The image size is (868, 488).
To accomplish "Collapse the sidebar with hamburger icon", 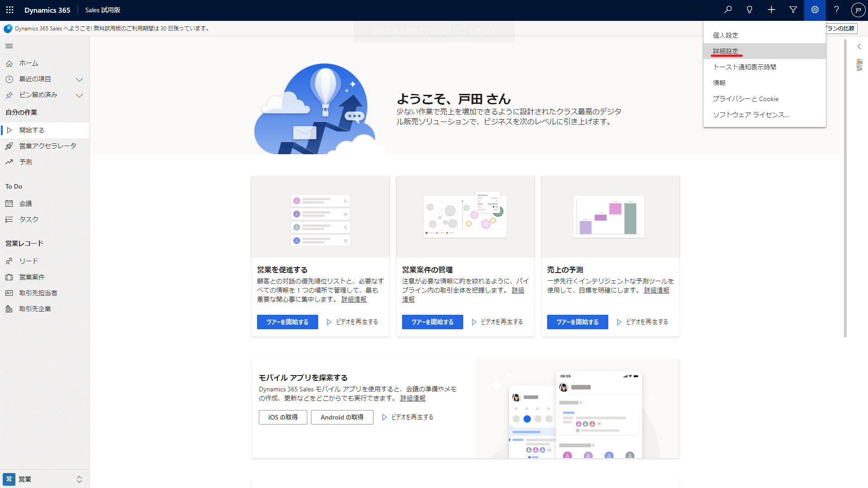I will pos(9,46).
